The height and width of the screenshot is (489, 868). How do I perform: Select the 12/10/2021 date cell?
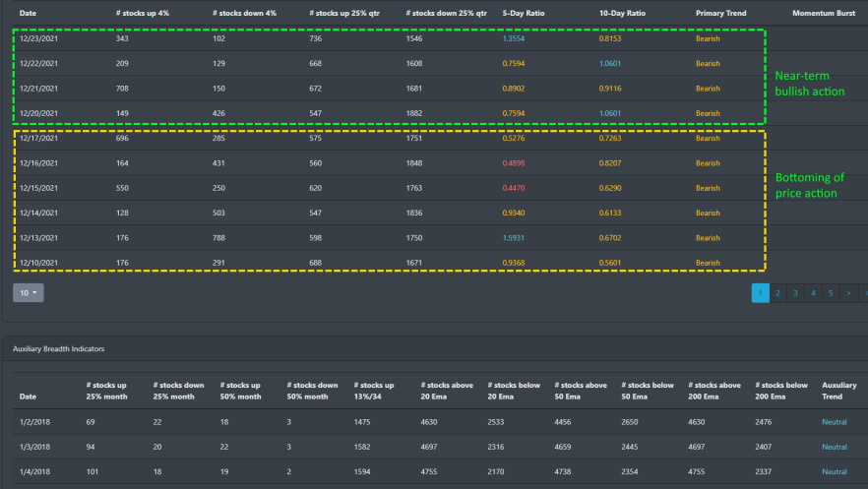pyautogui.click(x=38, y=263)
